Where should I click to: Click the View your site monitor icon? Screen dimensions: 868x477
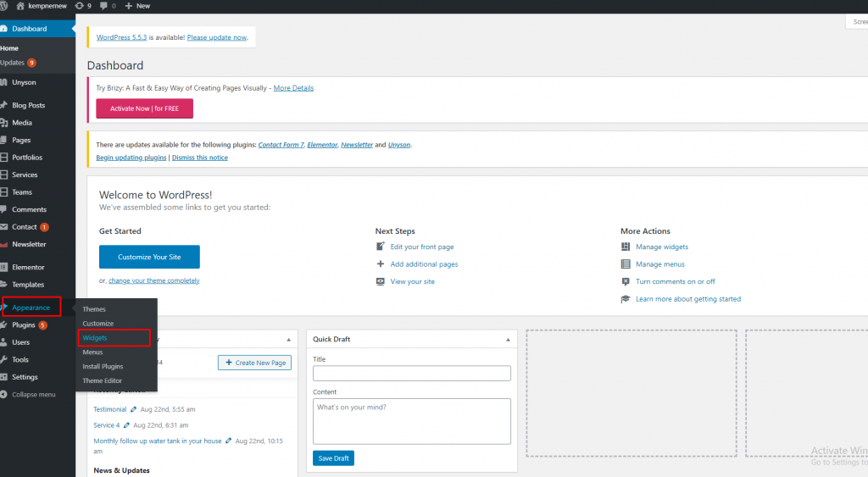381,281
